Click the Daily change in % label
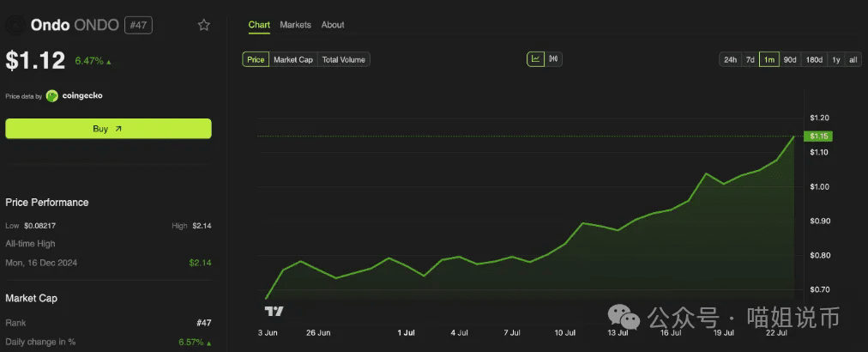The height and width of the screenshot is (352, 868). [40, 342]
